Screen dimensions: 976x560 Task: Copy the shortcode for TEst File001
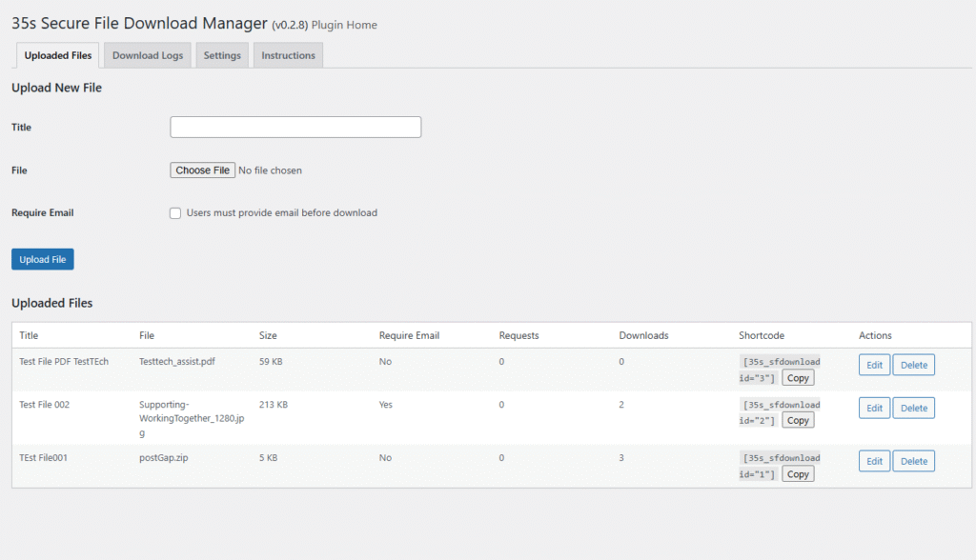point(798,474)
